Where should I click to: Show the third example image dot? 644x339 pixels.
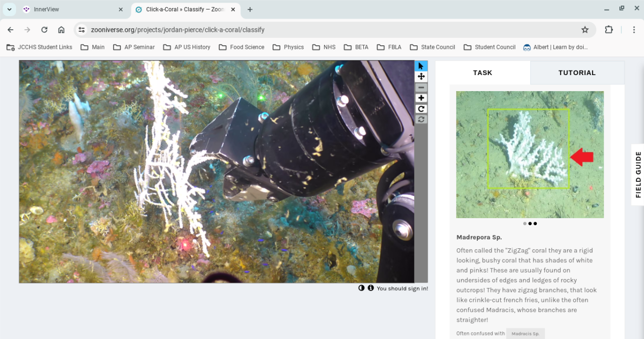pos(535,224)
